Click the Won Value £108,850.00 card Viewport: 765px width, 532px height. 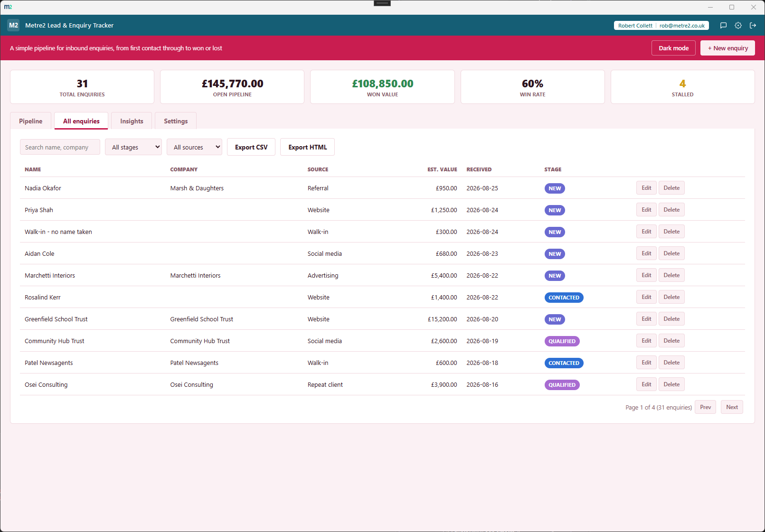[x=382, y=87]
